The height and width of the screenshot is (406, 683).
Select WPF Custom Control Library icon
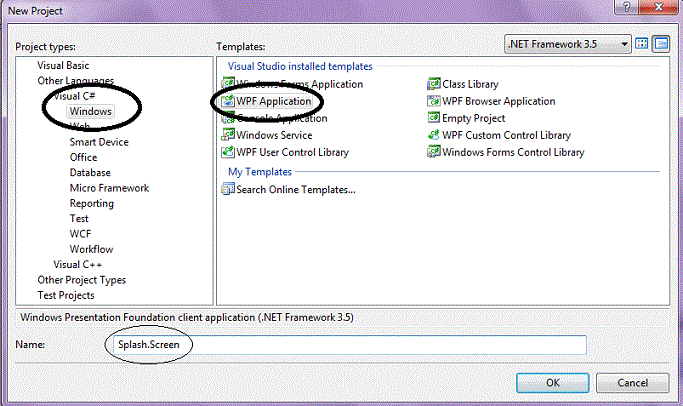tap(434, 135)
